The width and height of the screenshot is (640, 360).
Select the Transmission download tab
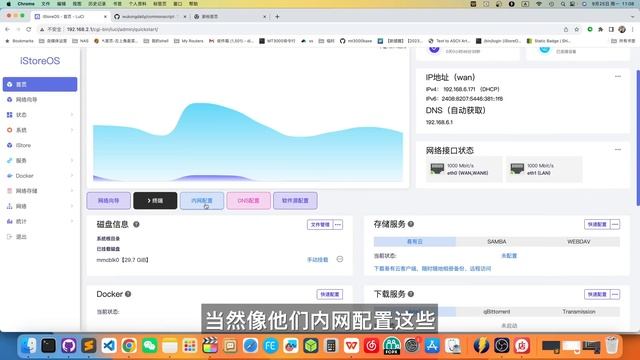click(x=579, y=311)
